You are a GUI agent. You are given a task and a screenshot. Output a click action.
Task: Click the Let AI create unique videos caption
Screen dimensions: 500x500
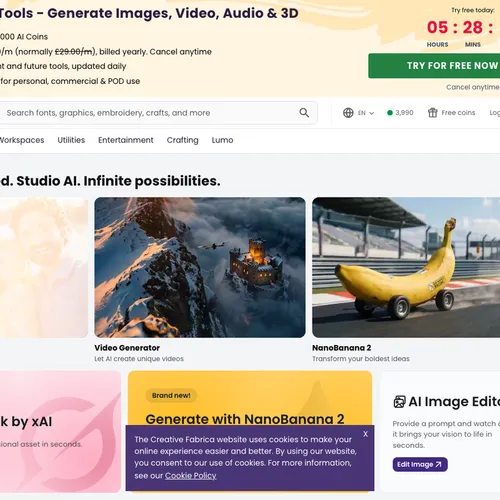(139, 359)
